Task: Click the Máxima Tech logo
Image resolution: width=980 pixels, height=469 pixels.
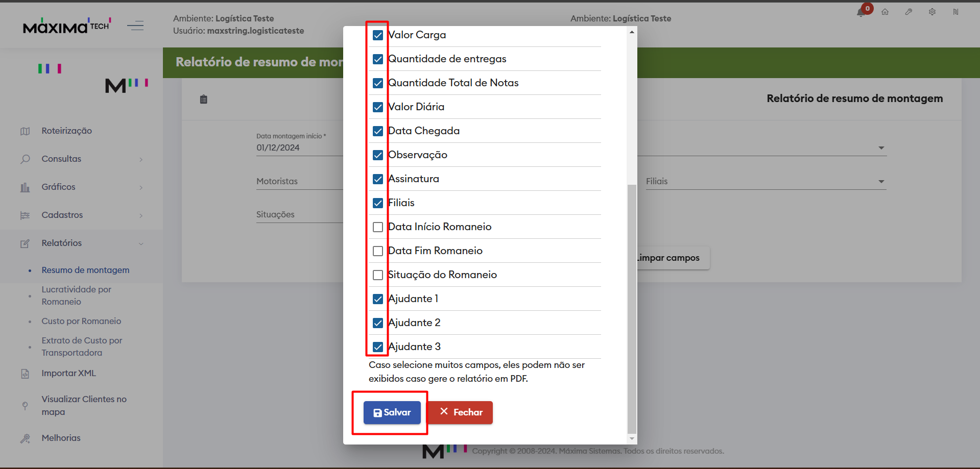Action: [67, 26]
